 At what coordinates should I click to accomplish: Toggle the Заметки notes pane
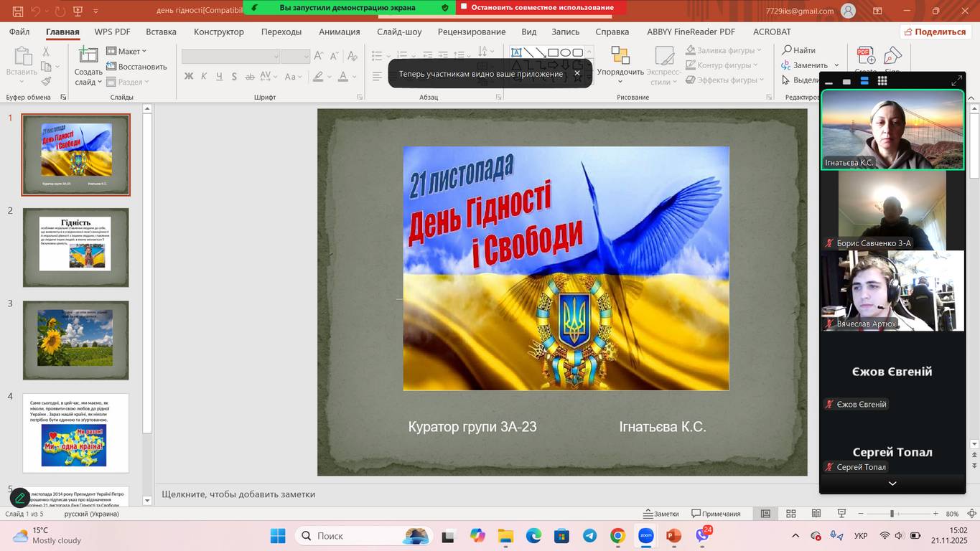(x=661, y=514)
